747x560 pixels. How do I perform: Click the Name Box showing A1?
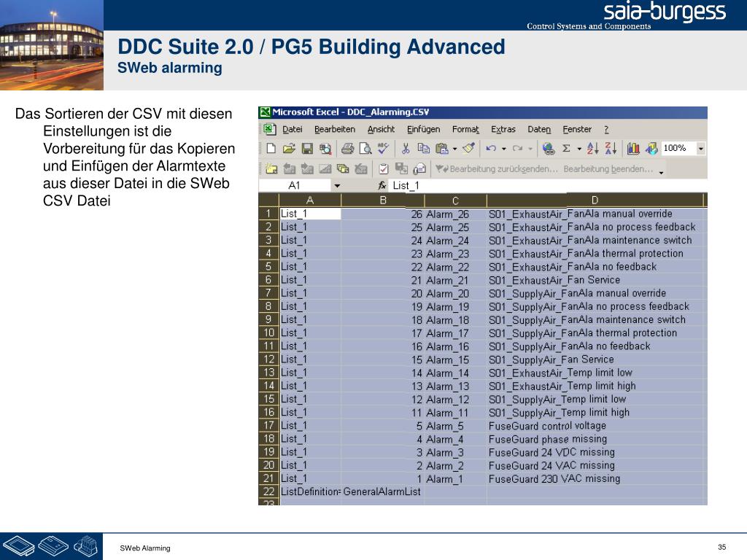[295, 186]
